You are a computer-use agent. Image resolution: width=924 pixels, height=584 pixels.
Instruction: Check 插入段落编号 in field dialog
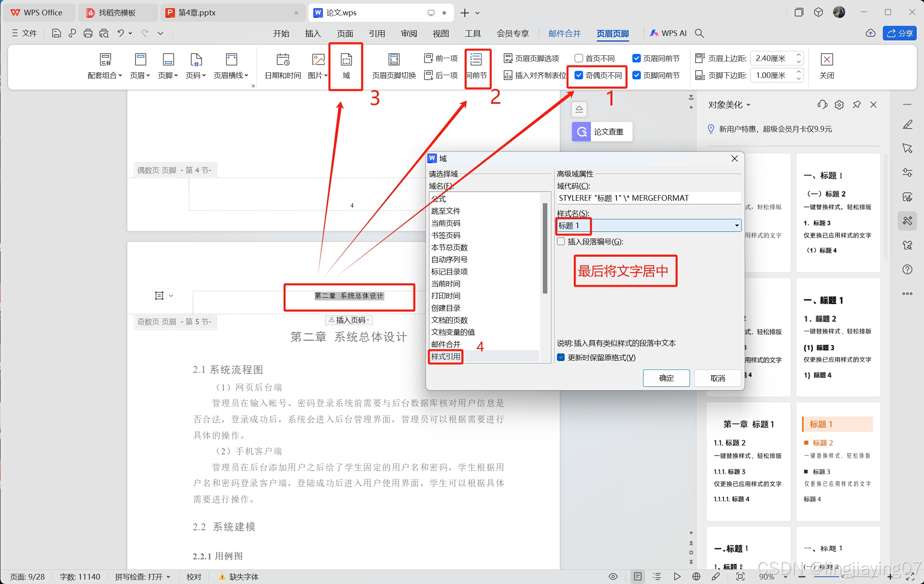[561, 242]
